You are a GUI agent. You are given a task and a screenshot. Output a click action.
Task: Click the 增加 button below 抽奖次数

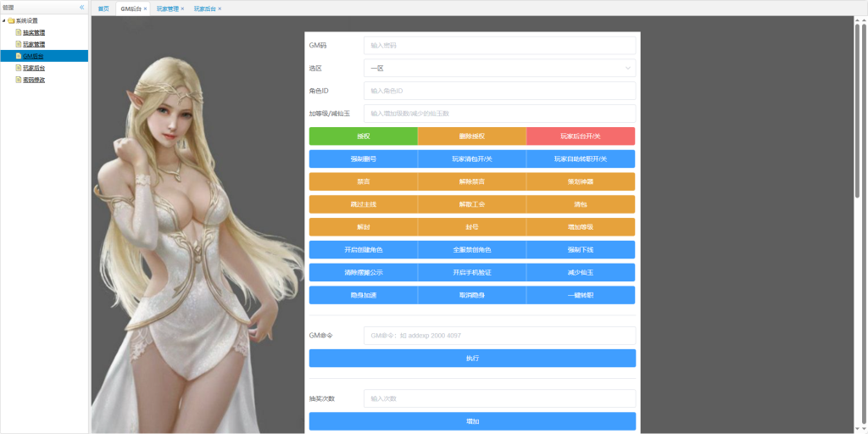(x=472, y=421)
